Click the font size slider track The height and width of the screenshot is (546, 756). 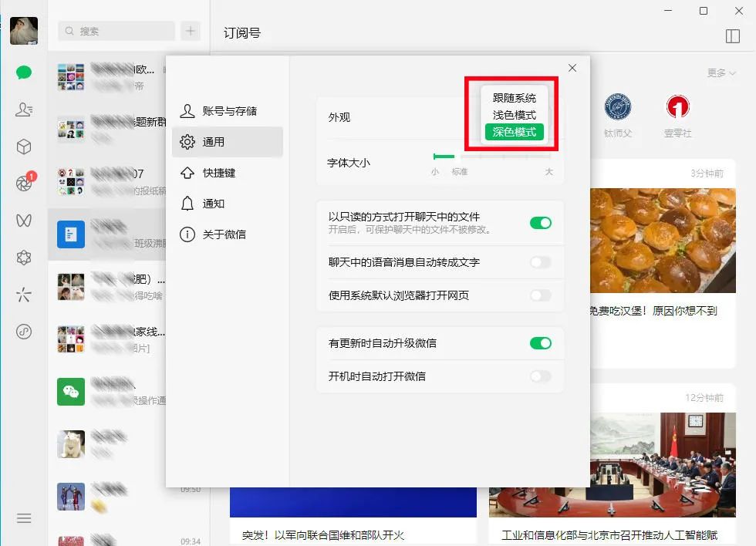point(492,157)
